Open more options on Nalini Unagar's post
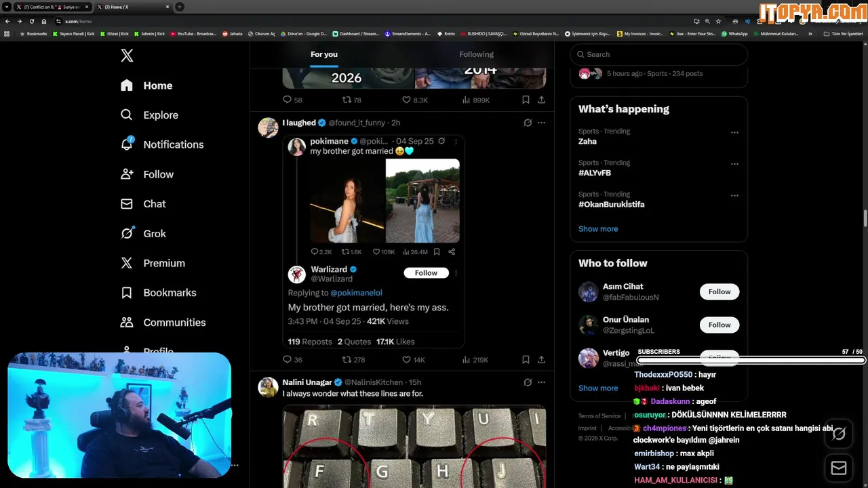The height and width of the screenshot is (488, 868). [541, 382]
